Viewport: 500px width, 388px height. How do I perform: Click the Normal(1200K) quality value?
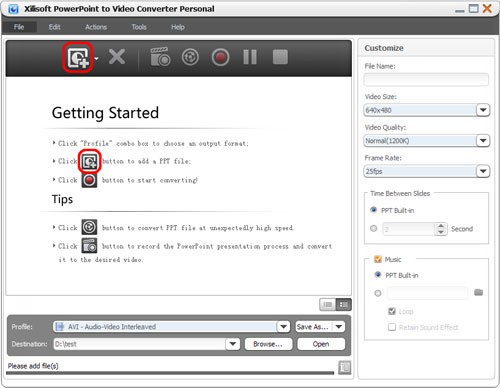pos(387,141)
